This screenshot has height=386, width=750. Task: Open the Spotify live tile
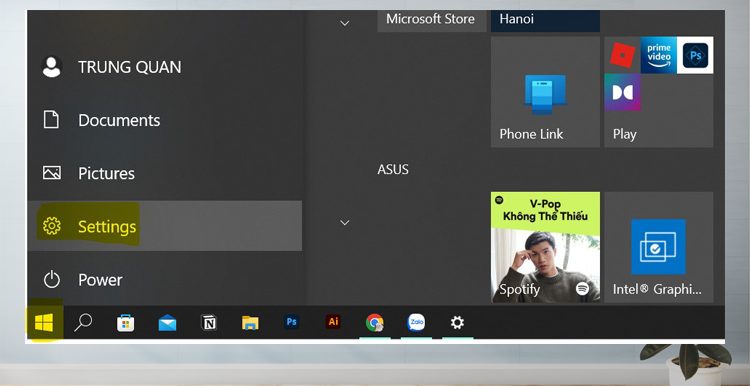pos(545,247)
